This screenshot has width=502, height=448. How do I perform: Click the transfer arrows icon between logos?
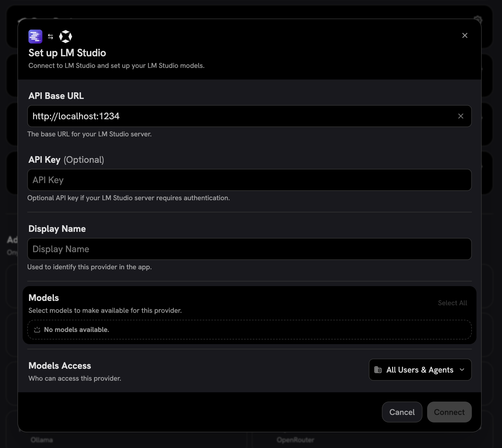pos(50,36)
